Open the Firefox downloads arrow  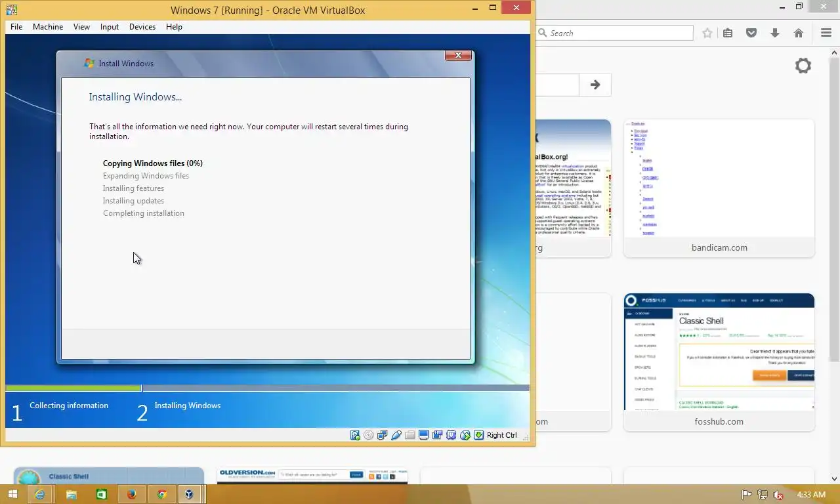click(x=775, y=33)
